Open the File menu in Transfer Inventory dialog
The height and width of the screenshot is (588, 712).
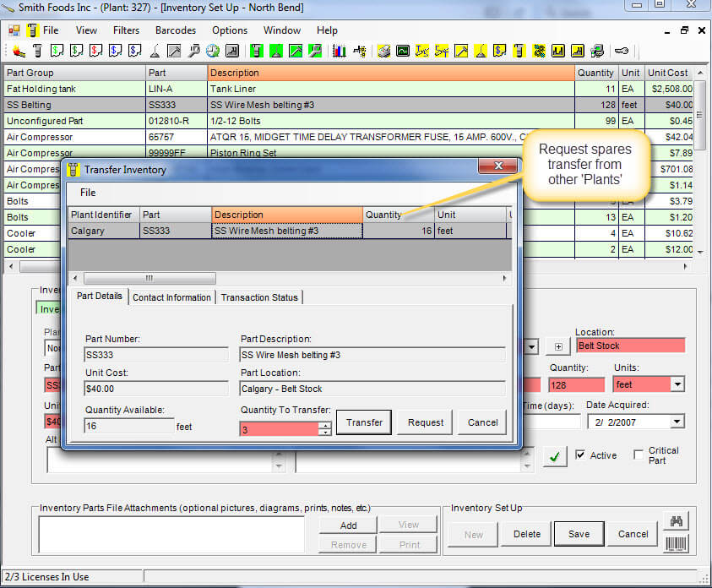(x=88, y=193)
